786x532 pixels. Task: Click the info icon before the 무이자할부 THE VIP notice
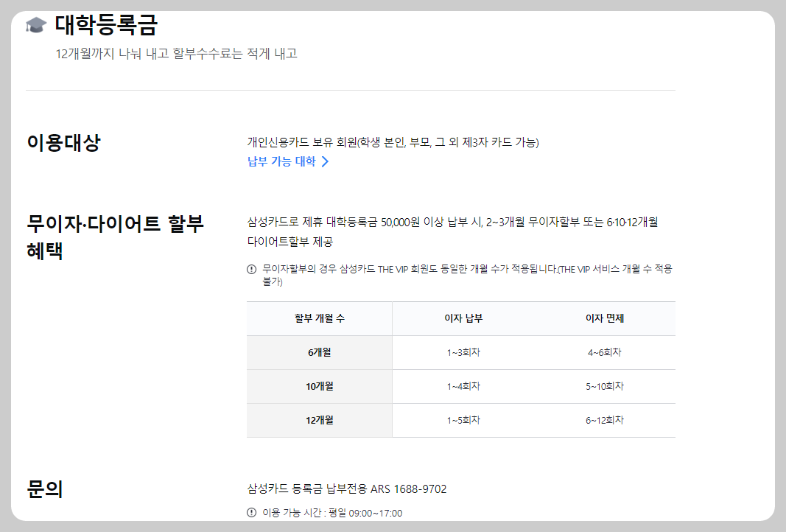tap(249, 270)
